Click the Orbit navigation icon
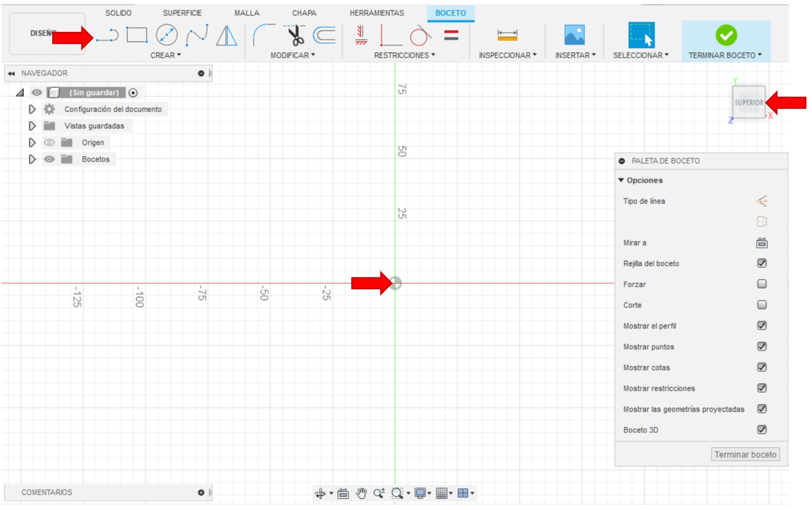This screenshot has width=812, height=510. [x=321, y=493]
